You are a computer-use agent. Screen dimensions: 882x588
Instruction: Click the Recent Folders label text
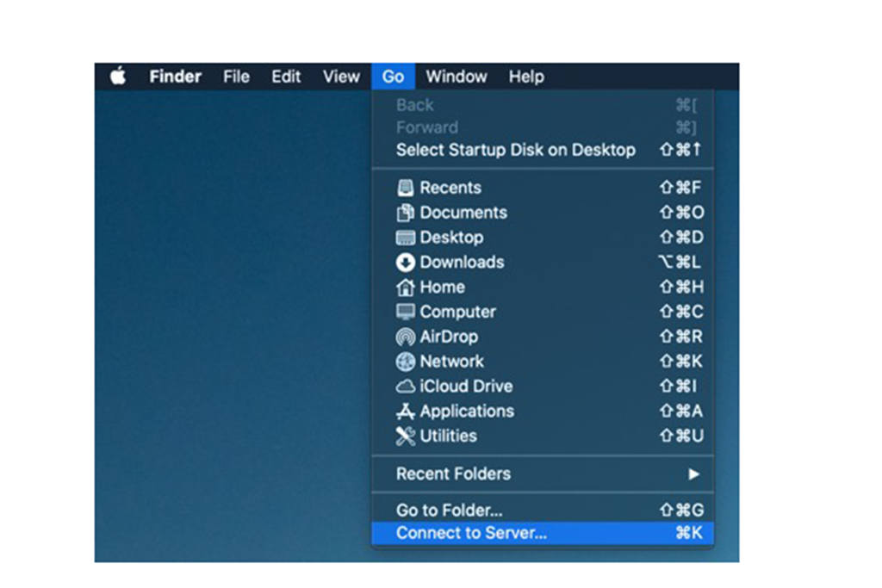click(453, 473)
